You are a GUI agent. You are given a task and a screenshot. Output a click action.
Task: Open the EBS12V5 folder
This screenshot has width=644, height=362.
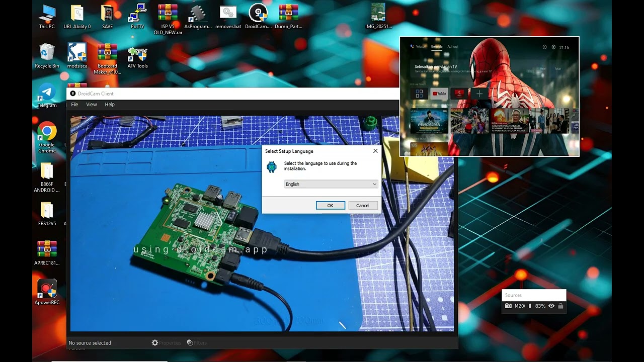[x=47, y=214]
